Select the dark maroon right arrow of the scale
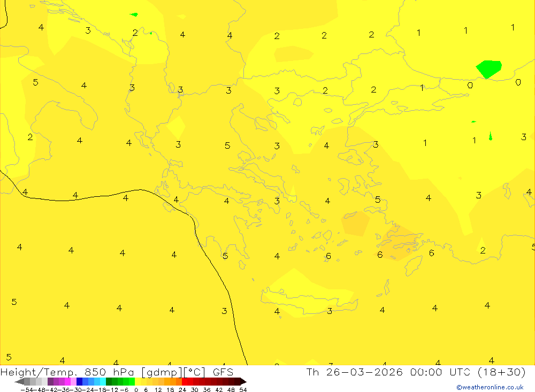The image size is (535, 392). point(243,382)
